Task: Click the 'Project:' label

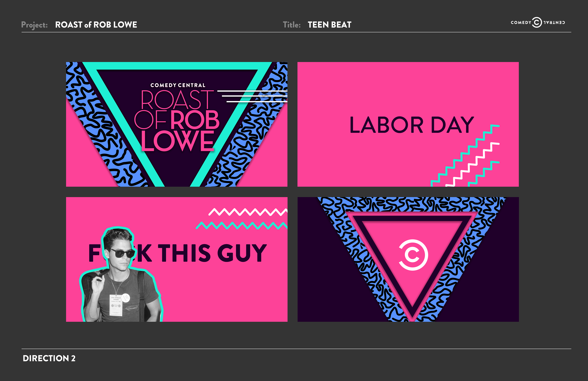Action: (34, 25)
